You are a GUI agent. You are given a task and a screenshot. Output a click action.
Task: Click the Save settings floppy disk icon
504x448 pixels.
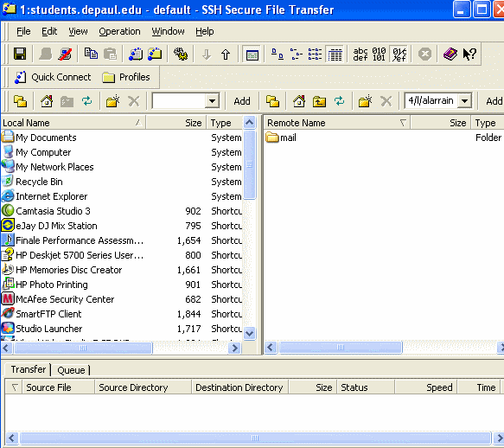click(x=20, y=54)
